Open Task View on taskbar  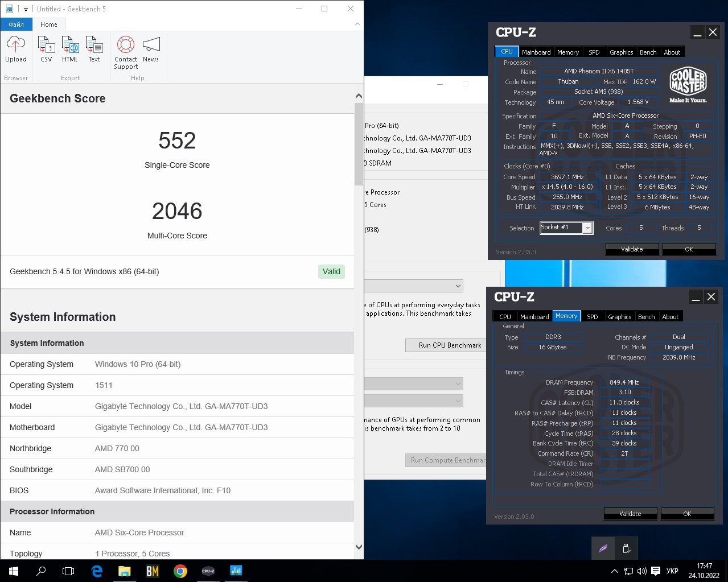point(68,571)
